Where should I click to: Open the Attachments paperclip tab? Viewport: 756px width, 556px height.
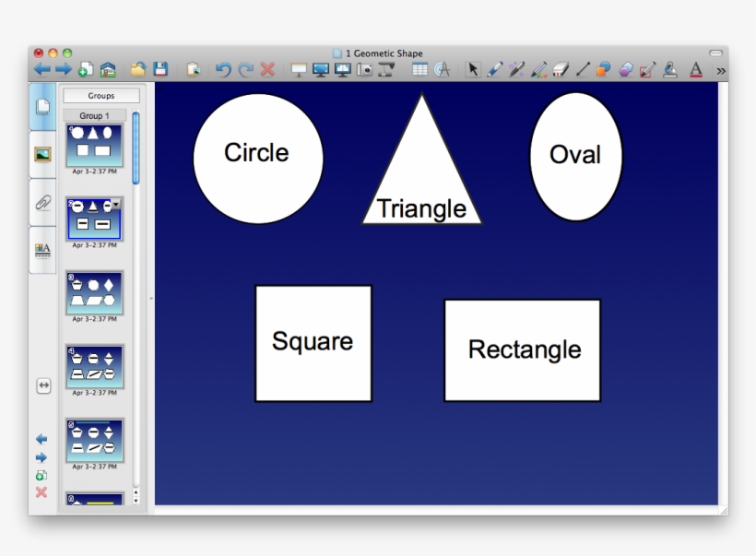click(x=42, y=202)
